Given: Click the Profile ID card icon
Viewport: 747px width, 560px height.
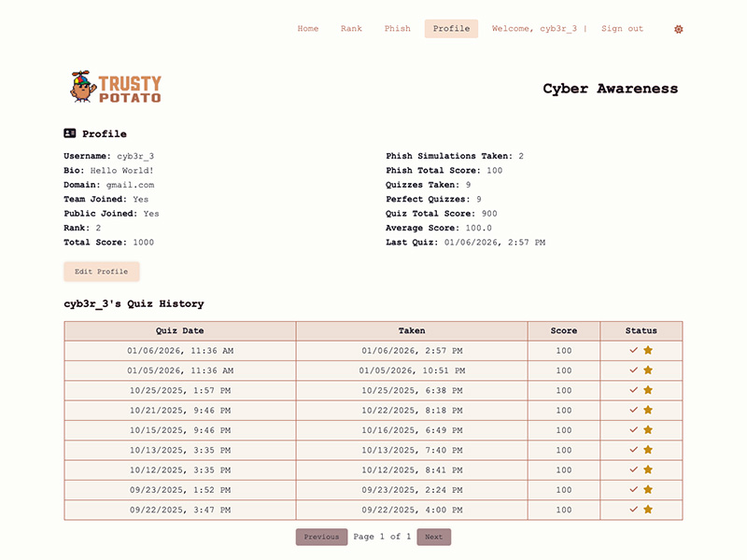Looking at the screenshot, I should click(x=70, y=133).
